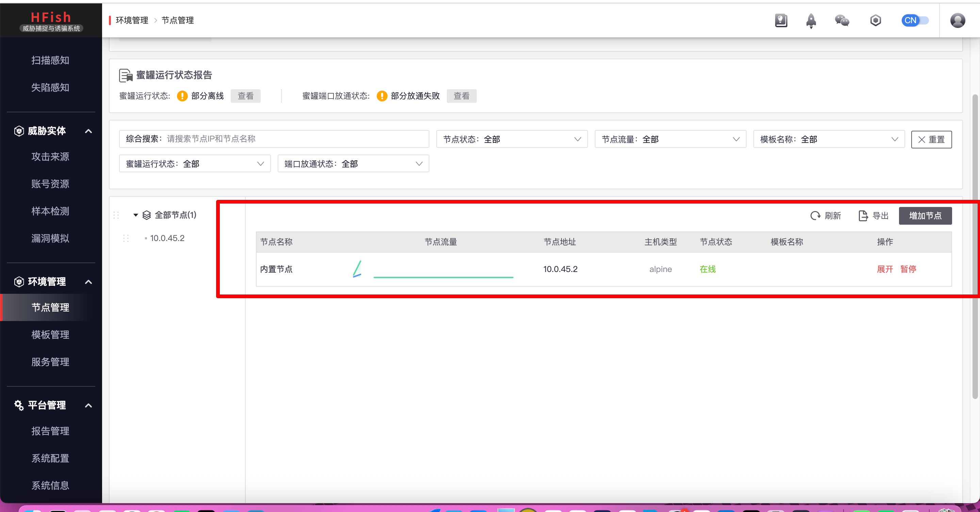Open the WeChat community icon

[842, 20]
